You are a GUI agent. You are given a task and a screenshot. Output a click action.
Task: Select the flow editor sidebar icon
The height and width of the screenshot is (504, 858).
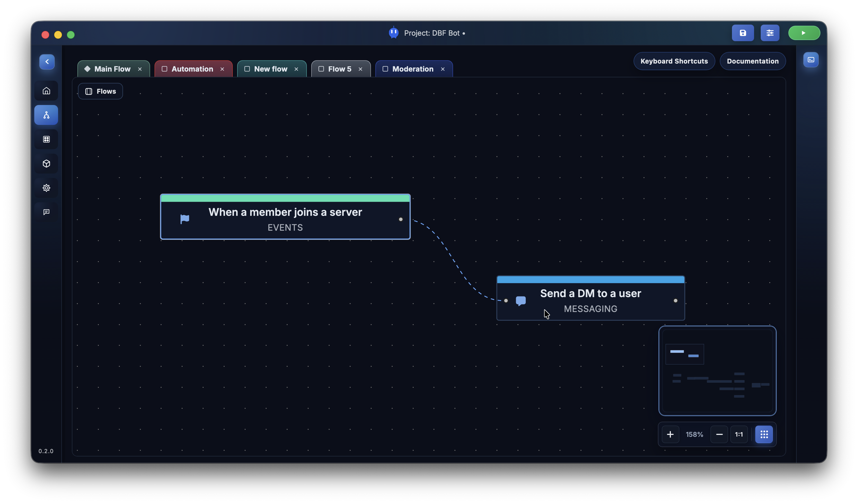[x=46, y=115]
